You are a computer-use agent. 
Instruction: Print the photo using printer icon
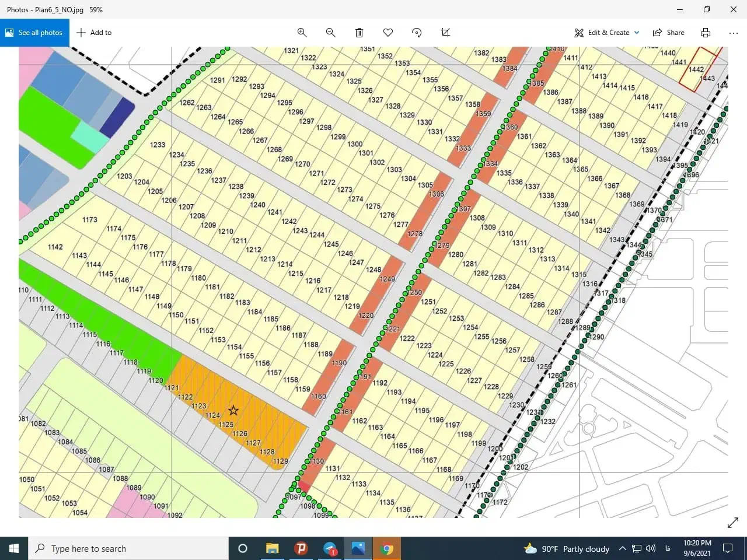[706, 33]
